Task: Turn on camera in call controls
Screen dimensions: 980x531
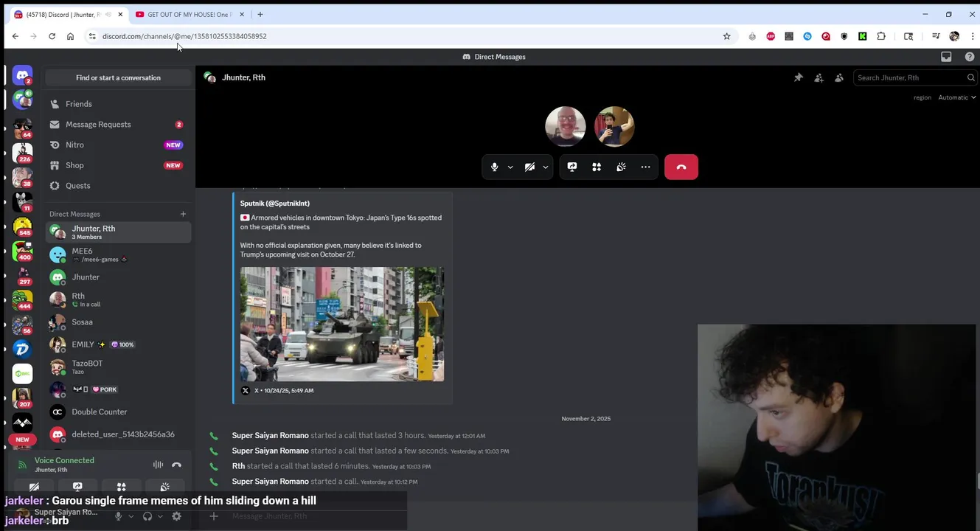Action: (x=529, y=167)
